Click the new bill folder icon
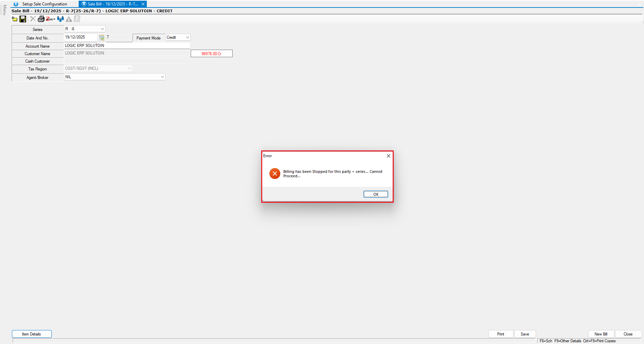Viewport: 644px width, 344px height. point(15,19)
